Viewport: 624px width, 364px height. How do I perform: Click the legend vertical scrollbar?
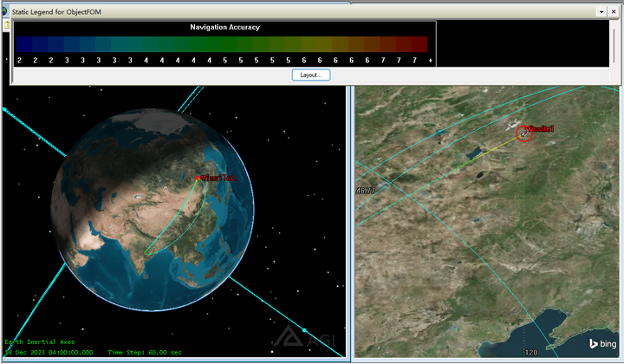click(x=614, y=44)
